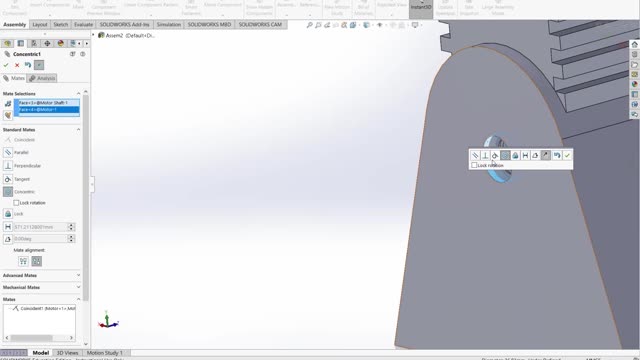Toggle the Aligned mate alignment button
The image size is (640, 360).
tap(23, 261)
